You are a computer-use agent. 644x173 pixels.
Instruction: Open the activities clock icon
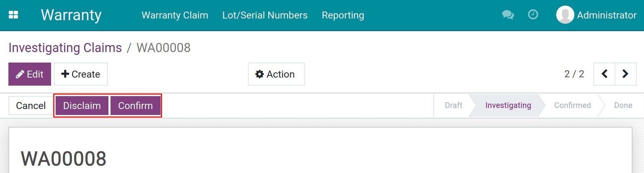533,15
